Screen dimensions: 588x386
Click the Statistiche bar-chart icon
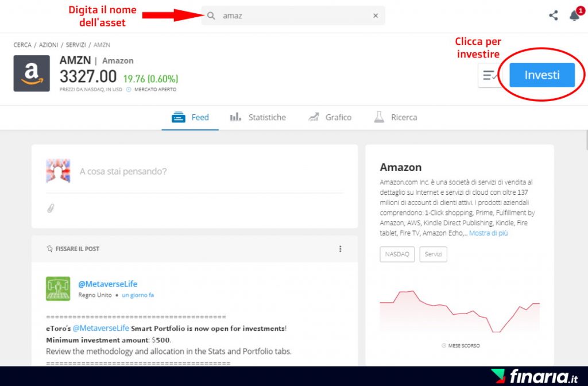click(235, 117)
